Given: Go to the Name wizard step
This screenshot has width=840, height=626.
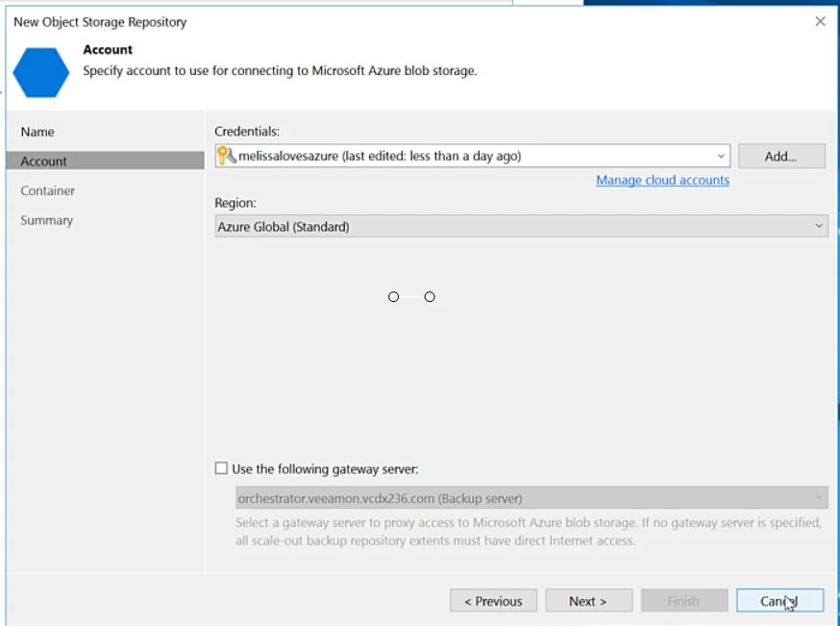Looking at the screenshot, I should (37, 132).
